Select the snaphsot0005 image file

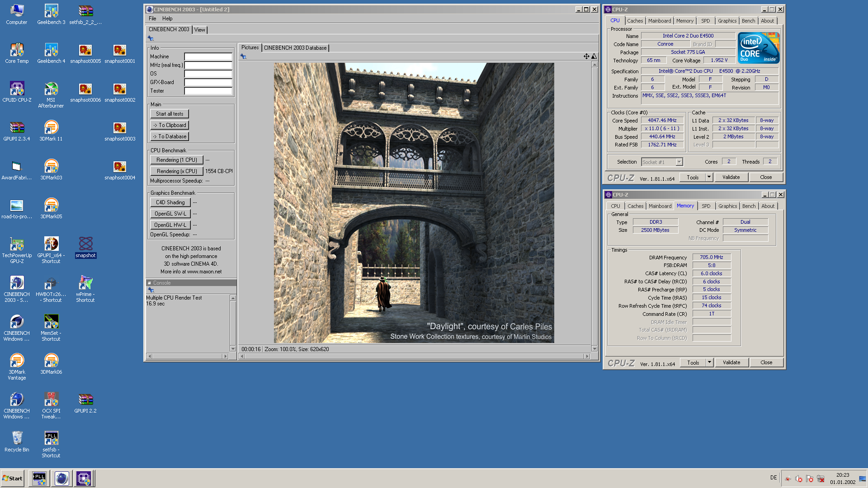[x=85, y=53]
